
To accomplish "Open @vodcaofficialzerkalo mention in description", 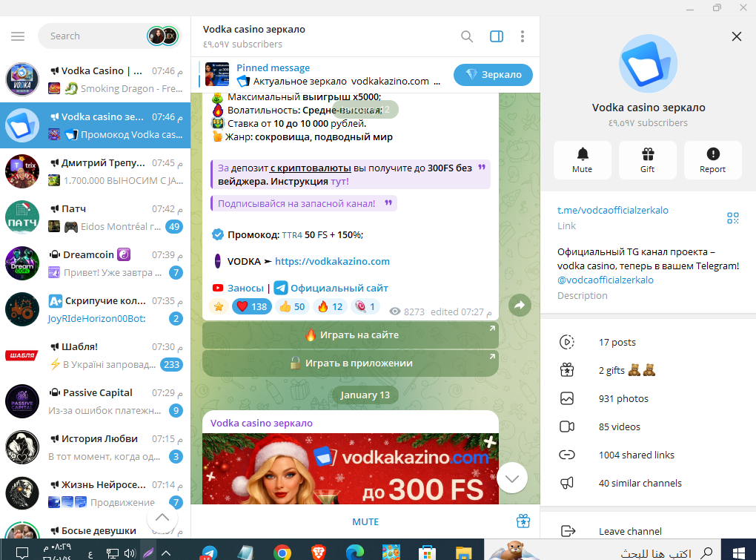I will 606,280.
